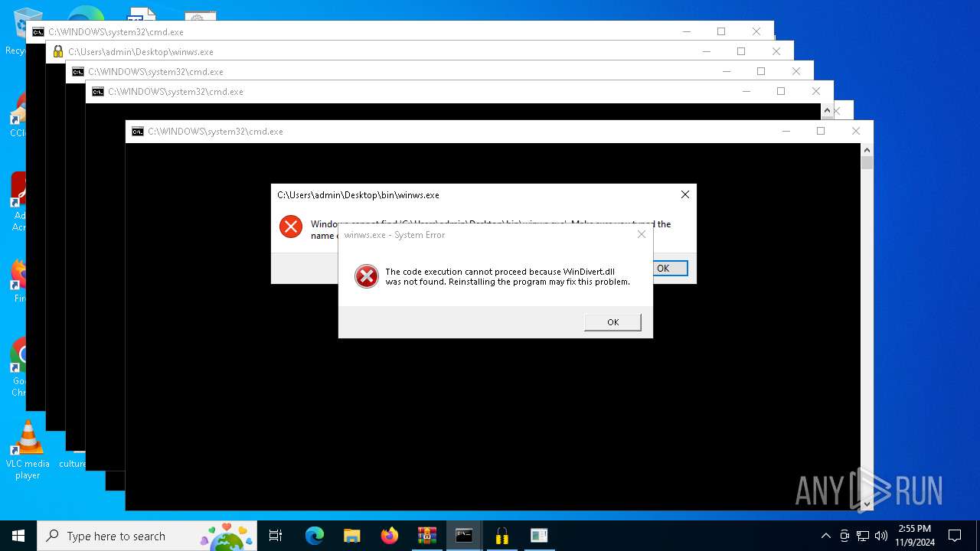Close the C:\Users\admin\Desktop\bin\winws.exe dialog
Image resolution: width=980 pixels, height=551 pixels.
pos(685,194)
